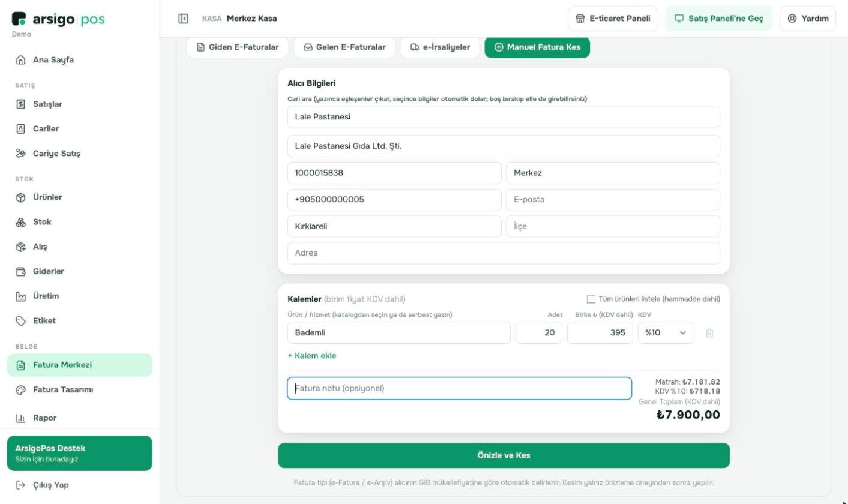Screen dimensions: 848x504
Task: Open the Giderler section
Action: click(x=80, y=271)
